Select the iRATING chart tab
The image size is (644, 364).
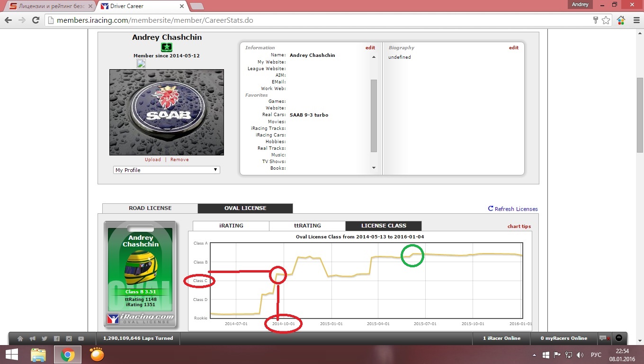[231, 226]
